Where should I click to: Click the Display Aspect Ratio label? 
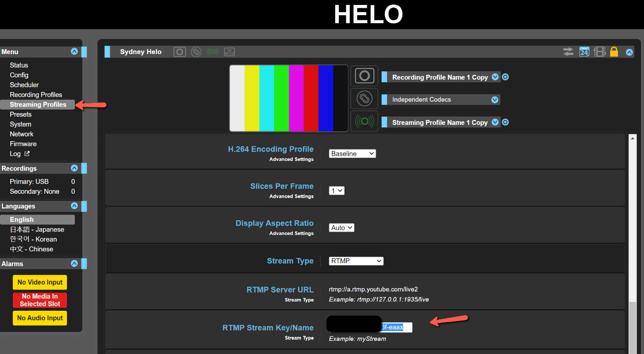275,223
